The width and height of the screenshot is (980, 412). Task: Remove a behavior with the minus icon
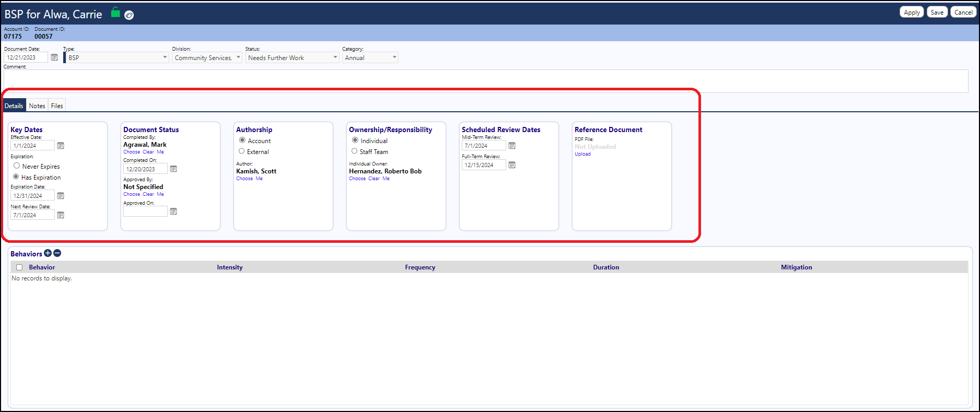57,253
